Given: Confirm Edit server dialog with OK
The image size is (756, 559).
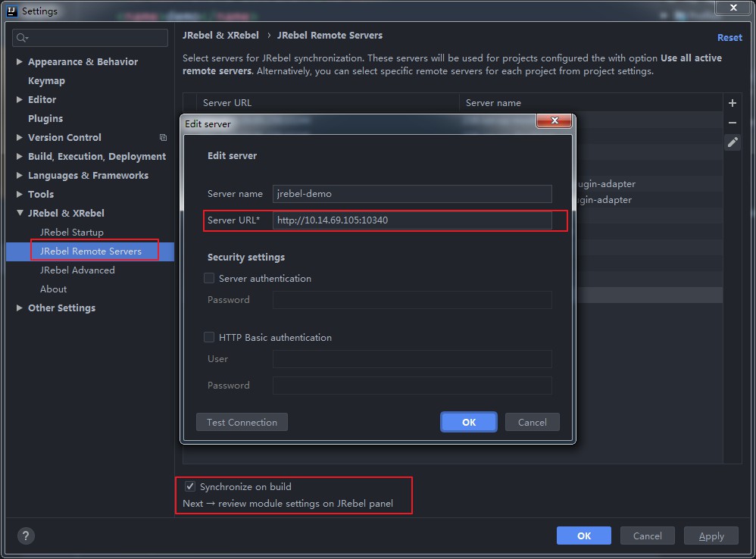Looking at the screenshot, I should pyautogui.click(x=469, y=422).
